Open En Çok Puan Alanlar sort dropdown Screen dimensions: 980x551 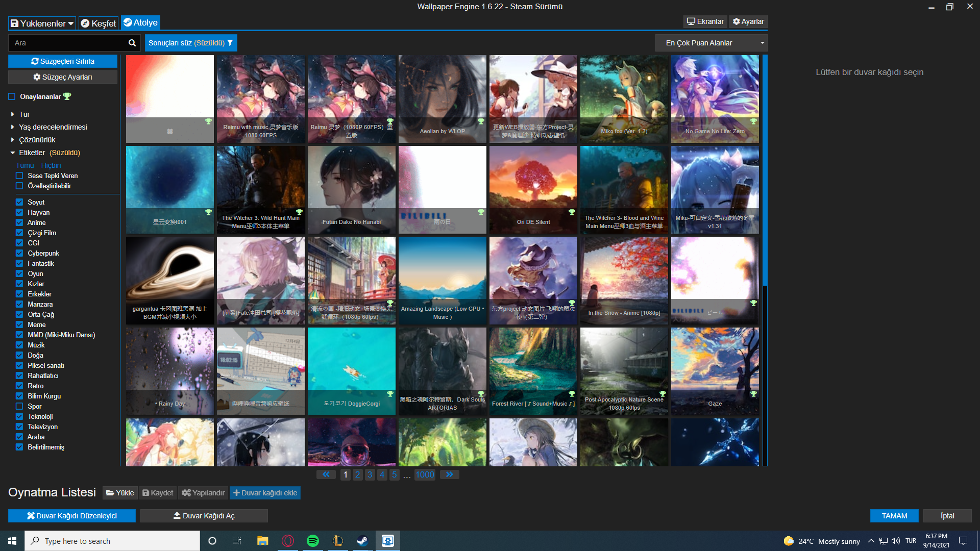pyautogui.click(x=711, y=43)
